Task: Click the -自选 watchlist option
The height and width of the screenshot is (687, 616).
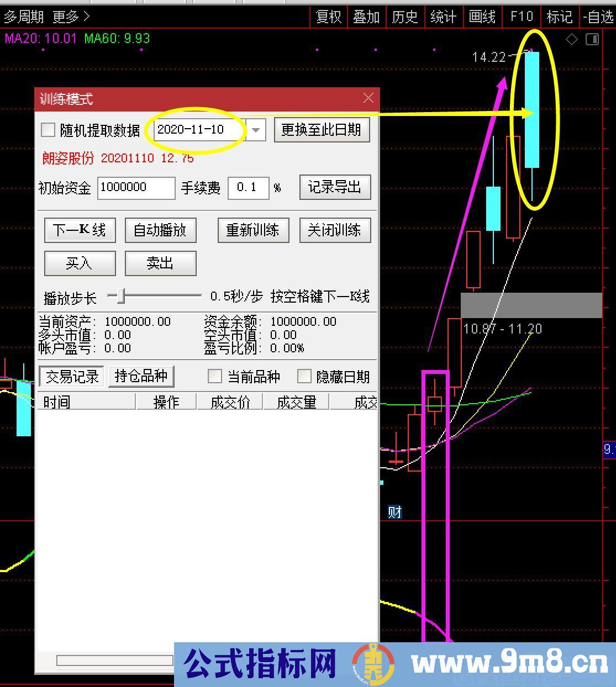Action: click(x=598, y=17)
